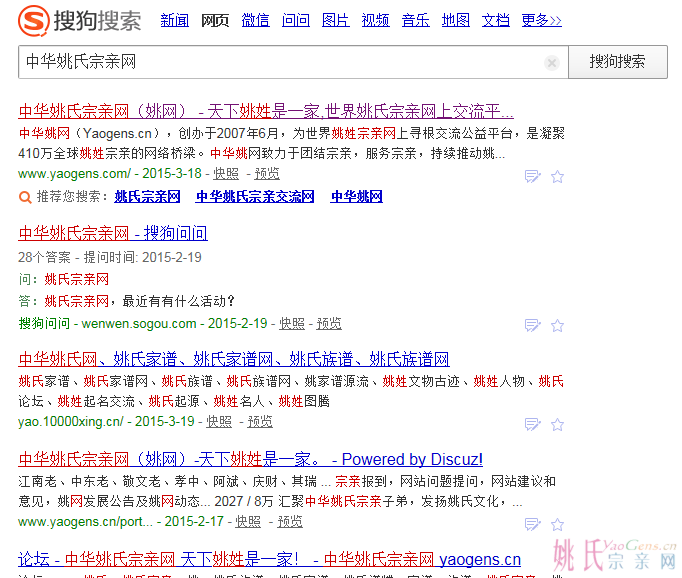Open the 微信 search tab
This screenshot has height=578, width=682.
click(255, 20)
